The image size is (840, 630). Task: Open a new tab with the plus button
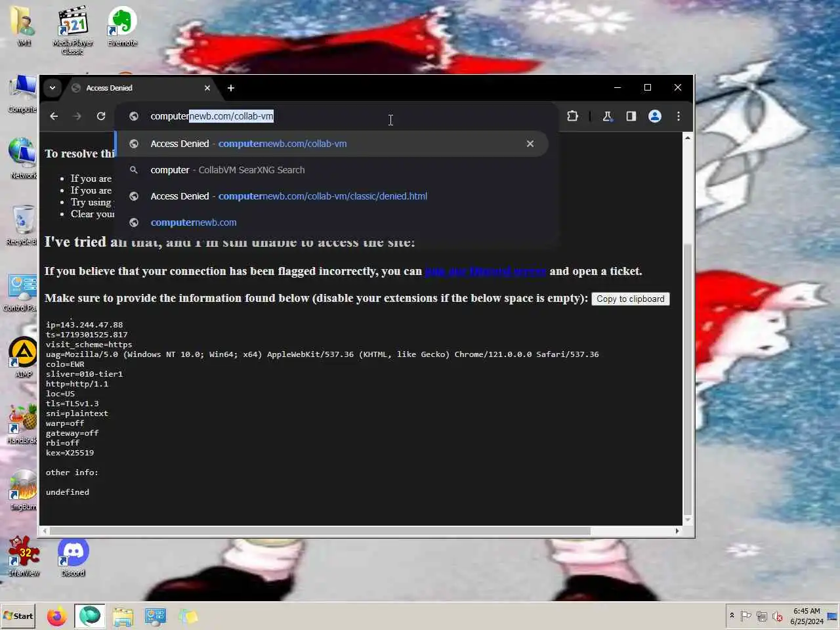(230, 88)
